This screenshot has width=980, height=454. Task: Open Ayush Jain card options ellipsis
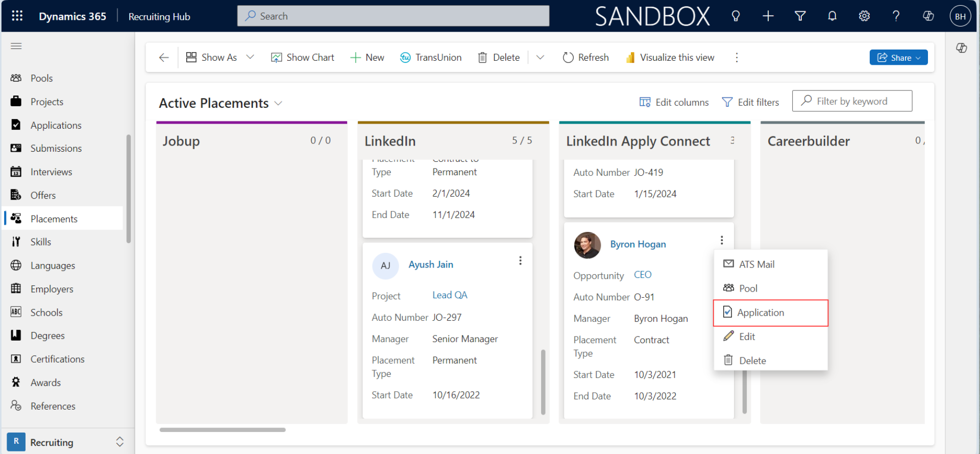point(520,260)
